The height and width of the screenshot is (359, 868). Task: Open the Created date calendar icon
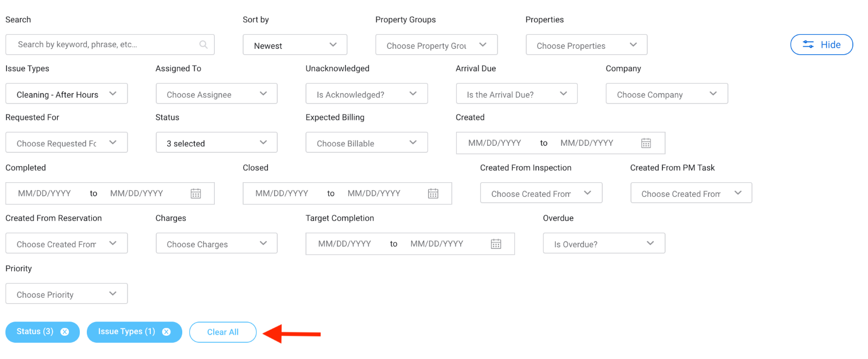click(646, 143)
